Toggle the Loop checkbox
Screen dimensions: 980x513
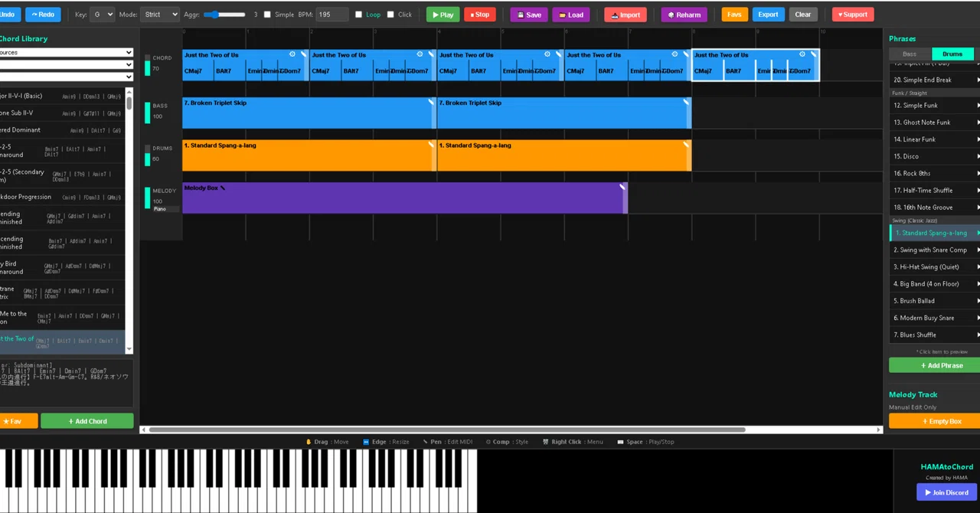pos(358,15)
